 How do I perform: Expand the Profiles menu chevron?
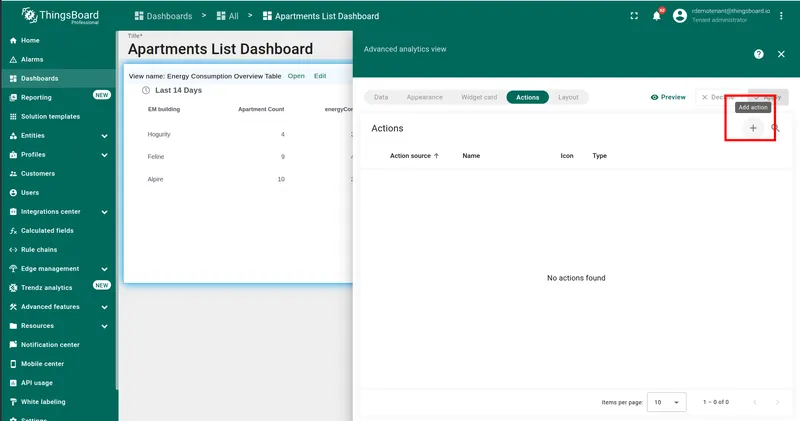pos(105,155)
